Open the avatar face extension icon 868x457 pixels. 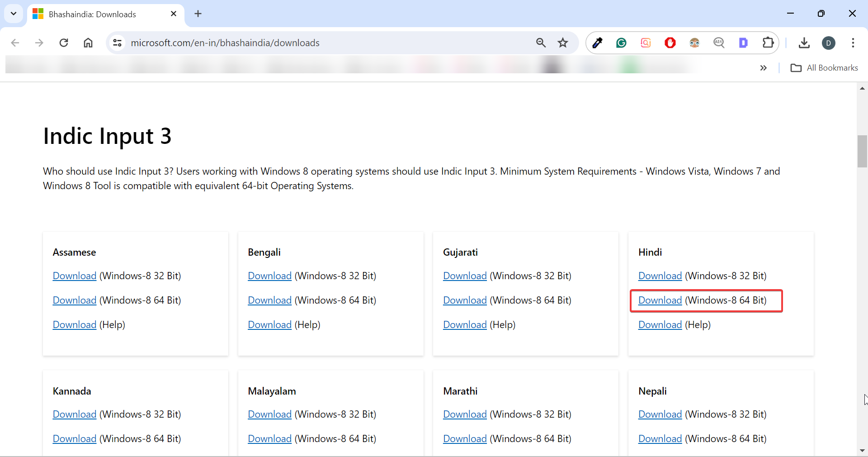pyautogui.click(x=694, y=43)
